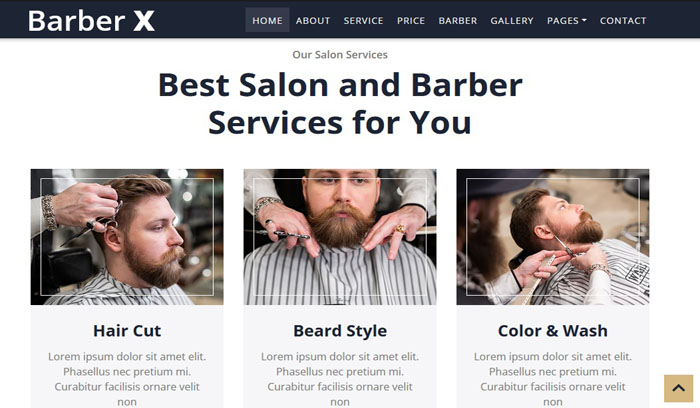Open the BARBER nav link
Screen dimensions: 700x408
tap(458, 21)
